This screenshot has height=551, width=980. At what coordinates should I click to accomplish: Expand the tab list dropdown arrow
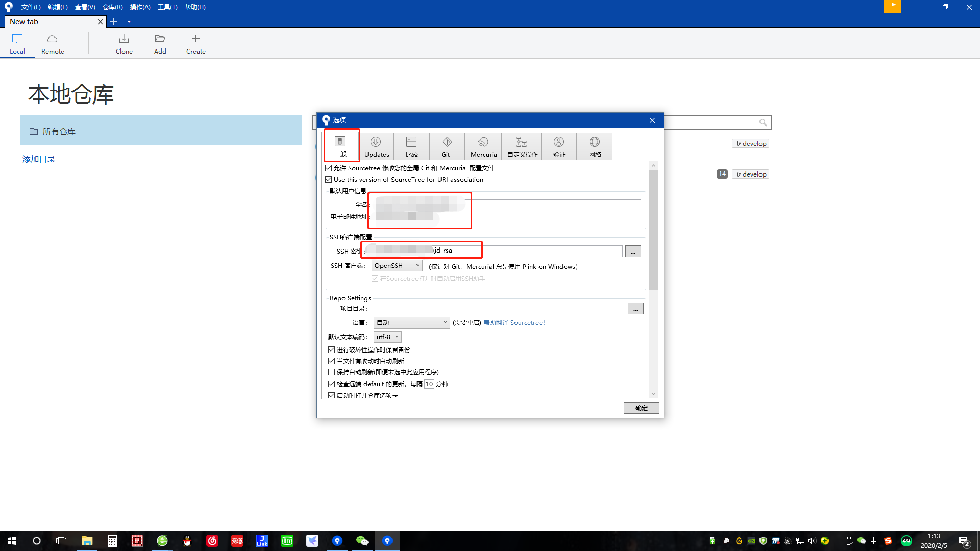click(129, 22)
